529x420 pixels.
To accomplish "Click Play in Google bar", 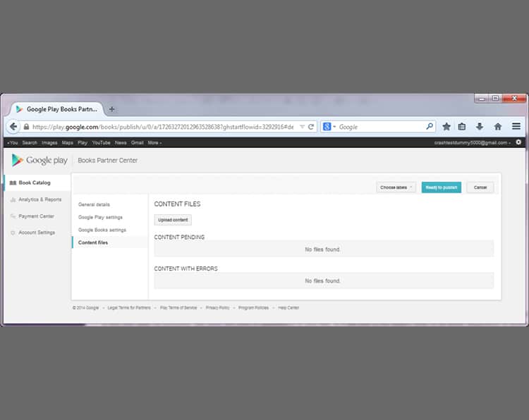I will click(x=83, y=142).
